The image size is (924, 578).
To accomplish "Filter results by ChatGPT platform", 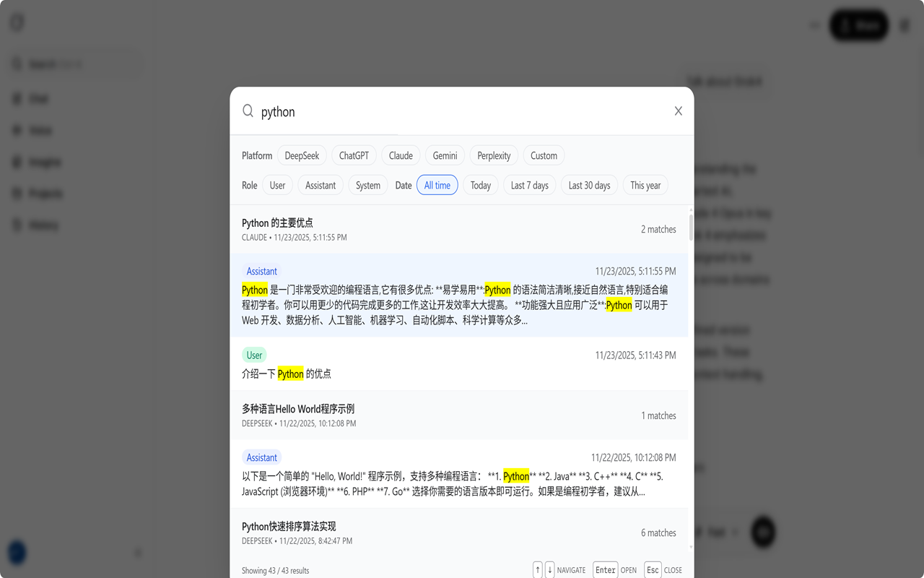I will coord(354,155).
